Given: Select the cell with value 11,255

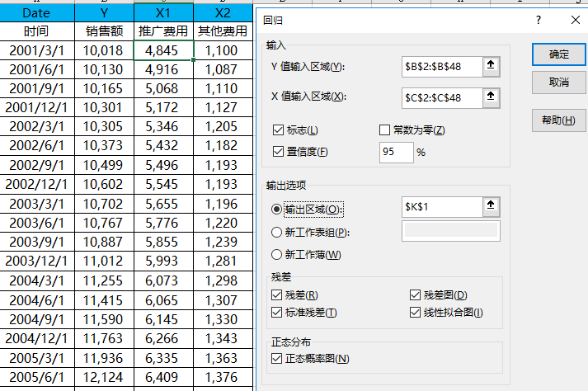Looking at the screenshot, I should pyautogui.click(x=104, y=280).
